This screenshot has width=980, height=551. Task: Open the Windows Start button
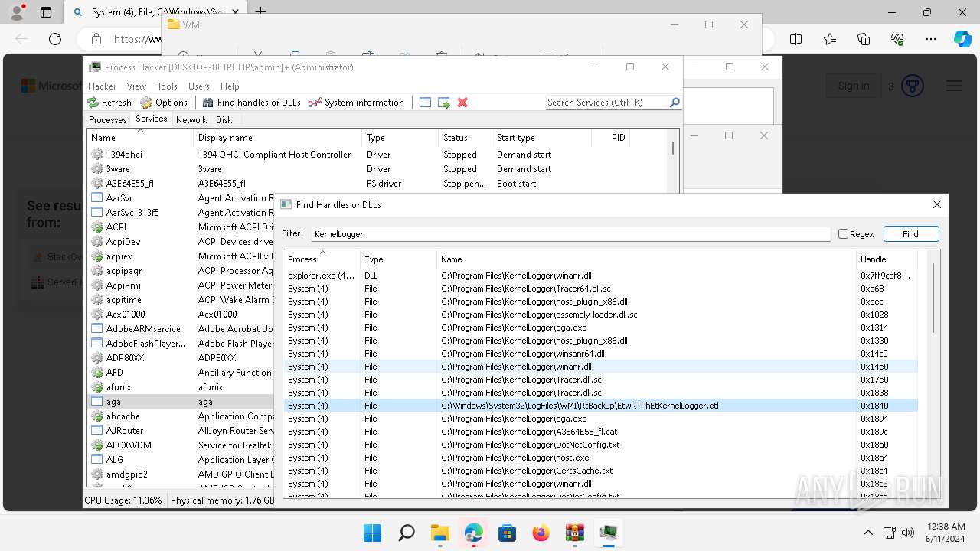(x=373, y=533)
